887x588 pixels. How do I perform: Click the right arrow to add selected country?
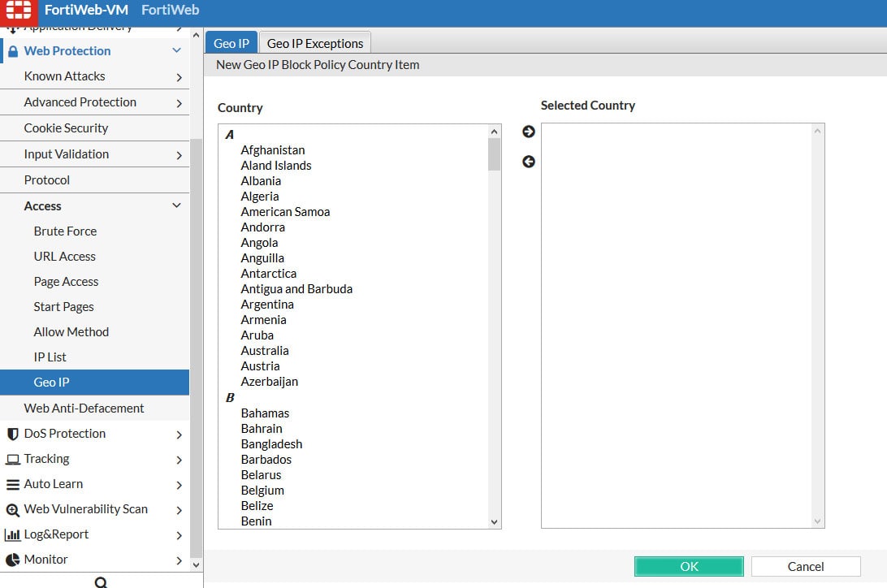(528, 131)
